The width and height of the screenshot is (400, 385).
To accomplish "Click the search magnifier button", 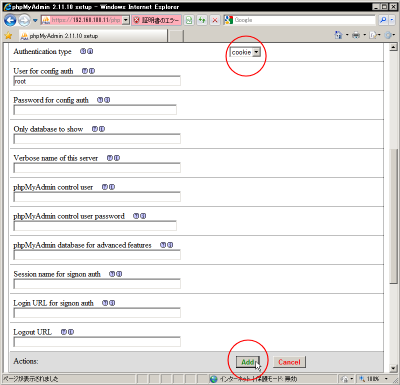I will click(383, 20).
